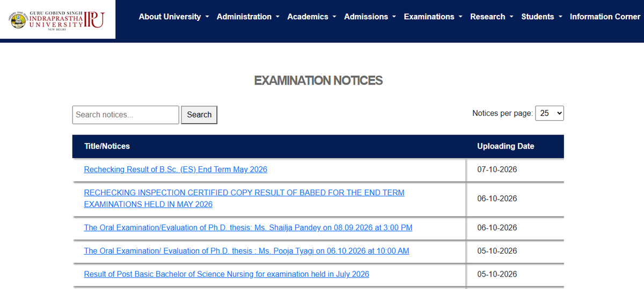The image size is (644, 289).
Task: Focus the Search notices input field
Action: 126,115
